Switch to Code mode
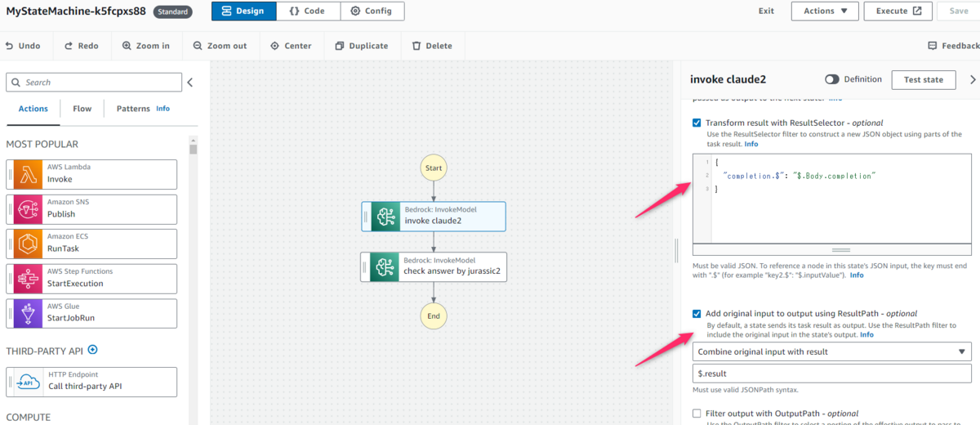Image resolution: width=980 pixels, height=425 pixels. [307, 11]
